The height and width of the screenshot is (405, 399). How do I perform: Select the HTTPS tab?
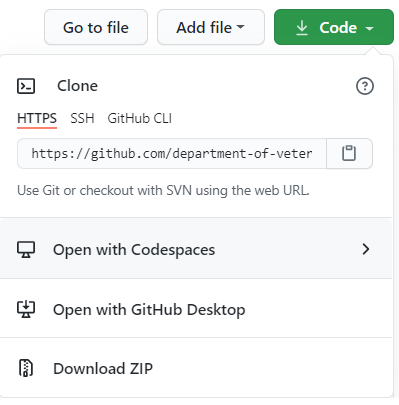tap(37, 118)
